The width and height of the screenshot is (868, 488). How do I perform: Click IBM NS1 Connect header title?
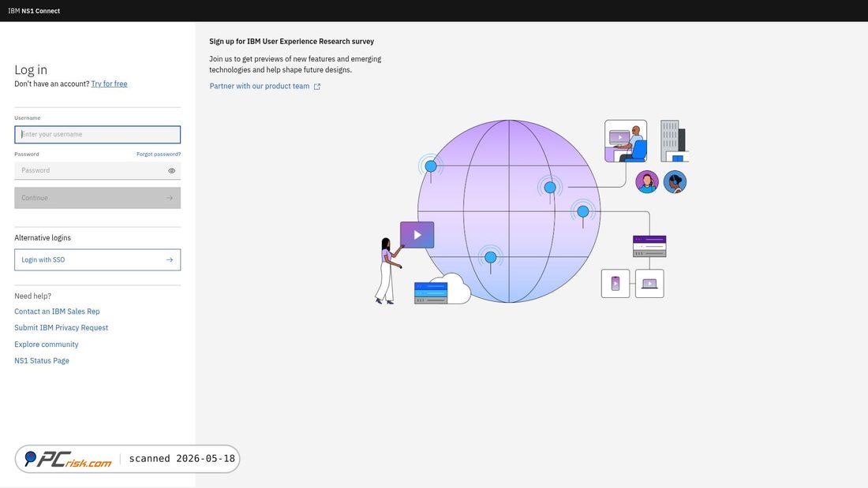click(34, 11)
